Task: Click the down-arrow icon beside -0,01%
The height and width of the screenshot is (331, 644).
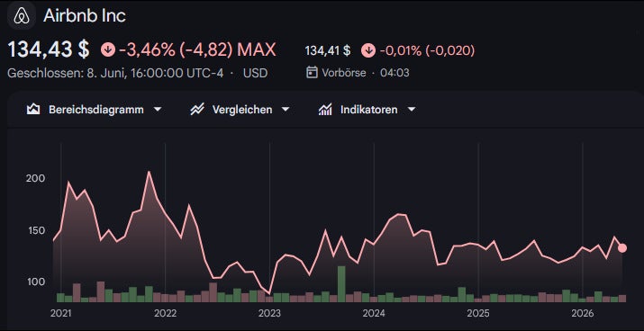Action: [x=368, y=51]
